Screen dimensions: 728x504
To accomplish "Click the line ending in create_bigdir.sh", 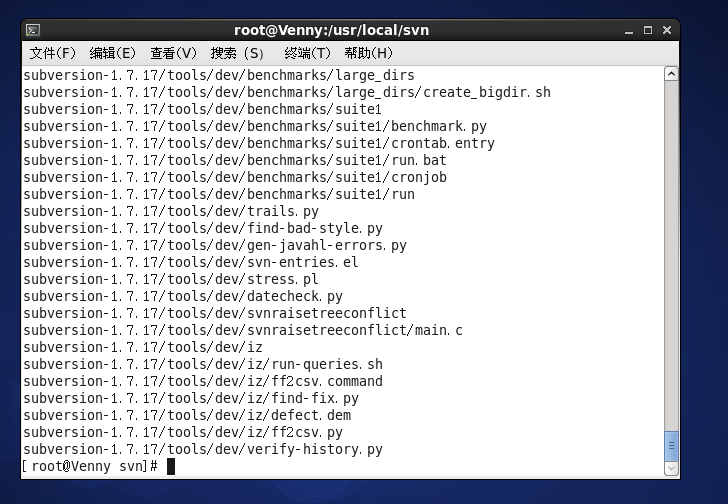I will pos(287,92).
